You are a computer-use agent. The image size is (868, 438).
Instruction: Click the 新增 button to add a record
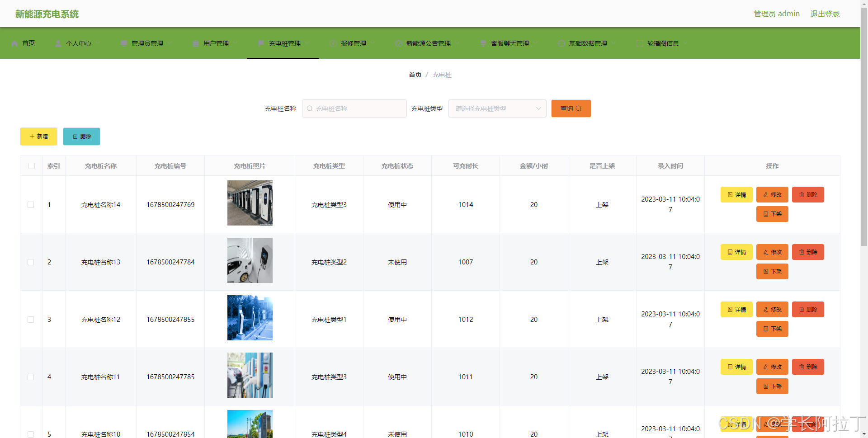38,136
